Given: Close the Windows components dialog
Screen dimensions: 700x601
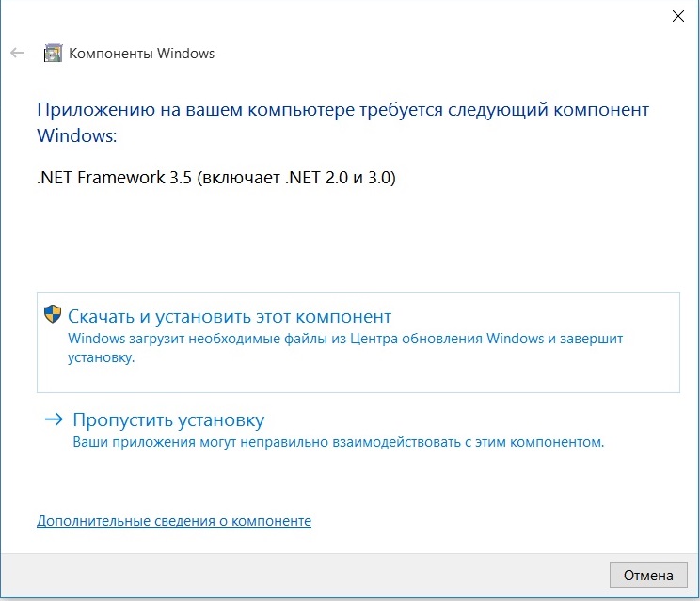Looking at the screenshot, I should click(678, 16).
